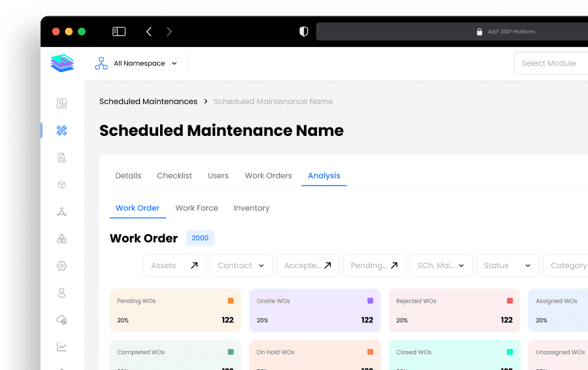The height and width of the screenshot is (370, 588).
Task: Open the dashboard grid icon in sidebar
Action: (x=62, y=103)
